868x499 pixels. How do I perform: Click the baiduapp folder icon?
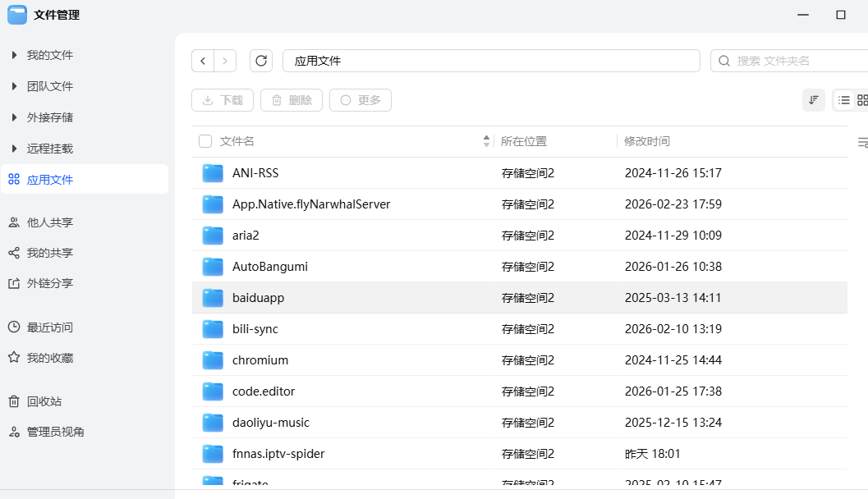213,298
